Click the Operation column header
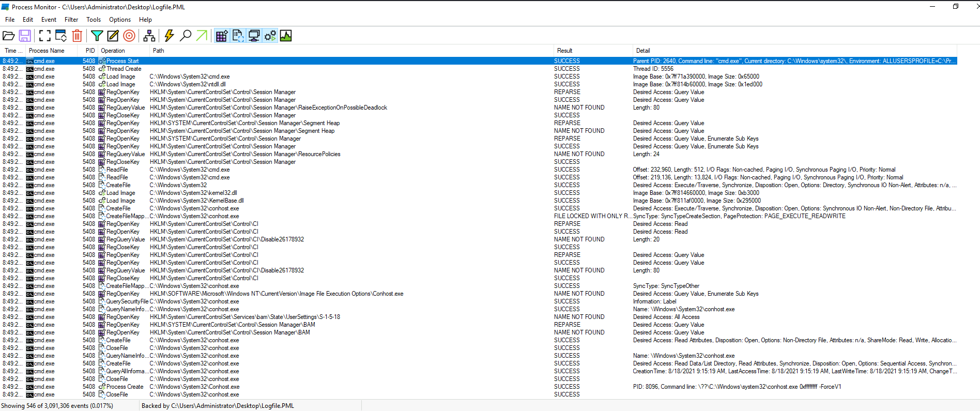 tap(124, 51)
